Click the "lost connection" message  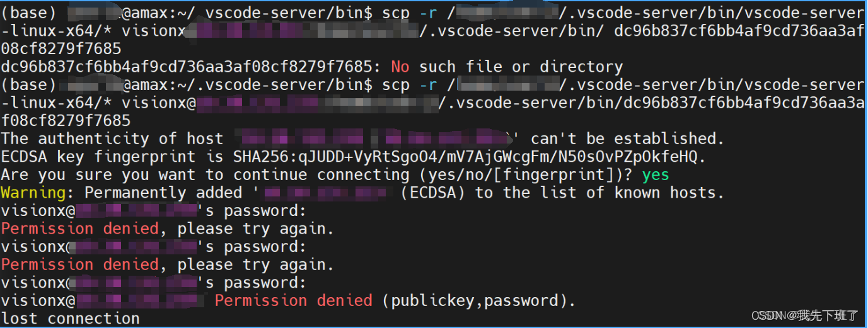coord(70,319)
